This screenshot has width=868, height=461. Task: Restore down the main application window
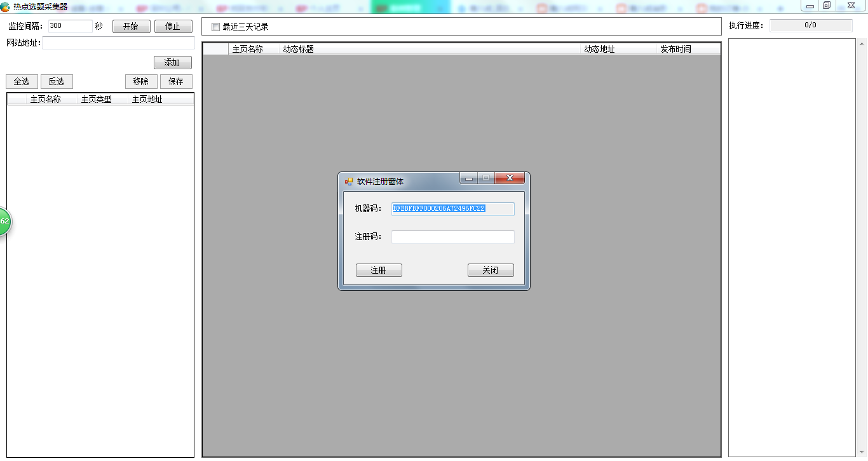point(827,6)
